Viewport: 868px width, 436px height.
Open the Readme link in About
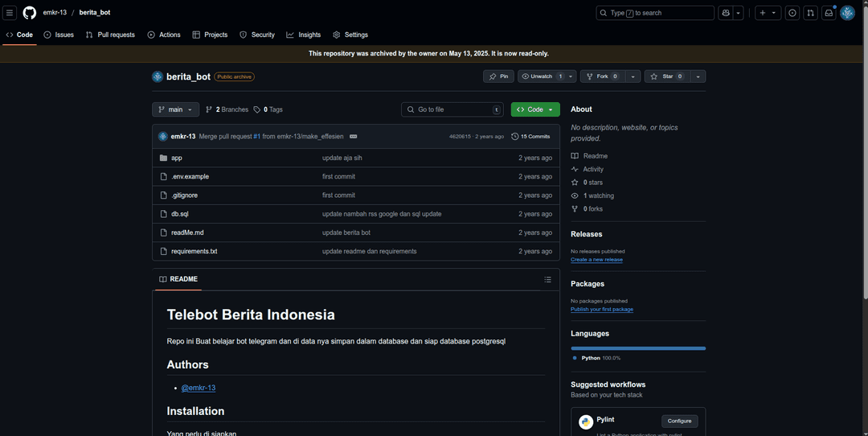(x=590, y=156)
